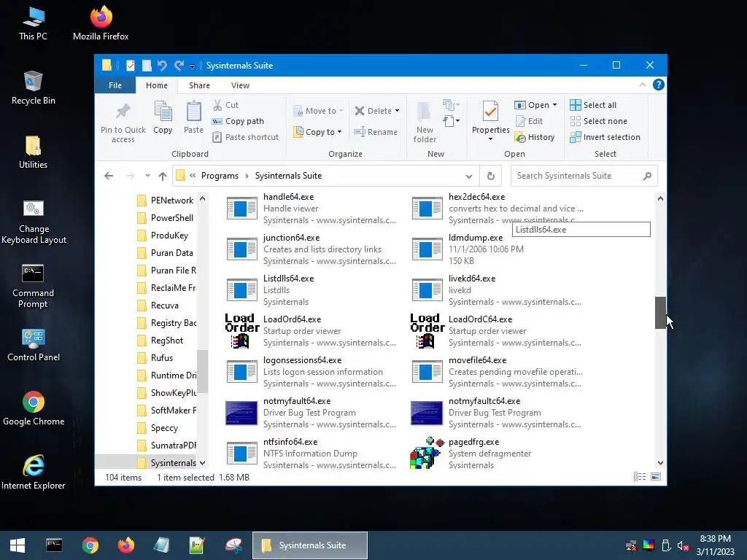Select handle64.exe file icon
The height and width of the screenshot is (560, 747).
tap(242, 209)
